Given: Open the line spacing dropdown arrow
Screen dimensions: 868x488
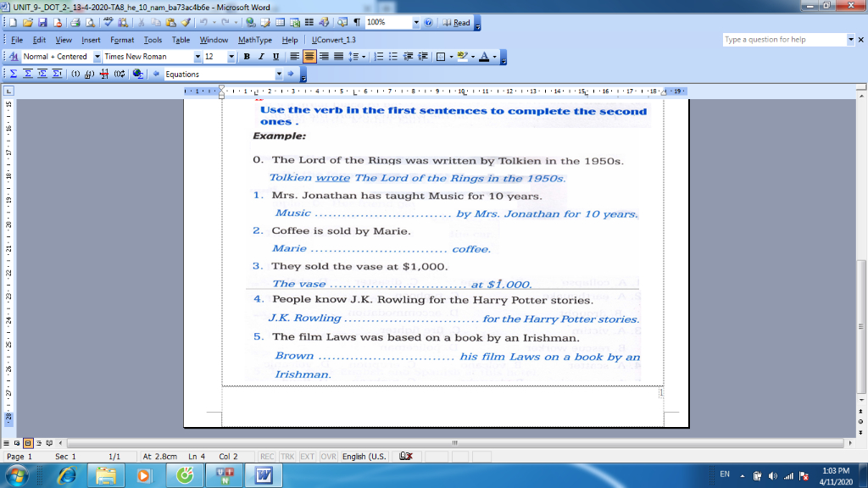Looking at the screenshot, I should click(364, 57).
